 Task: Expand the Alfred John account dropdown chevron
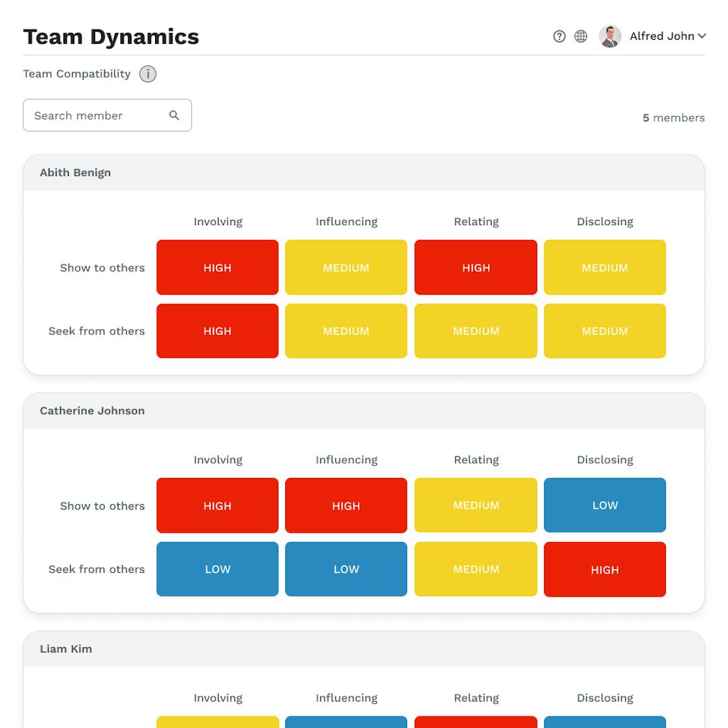pos(702,36)
